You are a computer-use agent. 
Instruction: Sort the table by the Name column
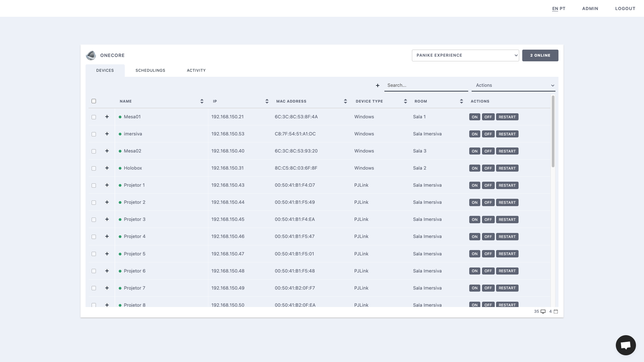coord(202,101)
